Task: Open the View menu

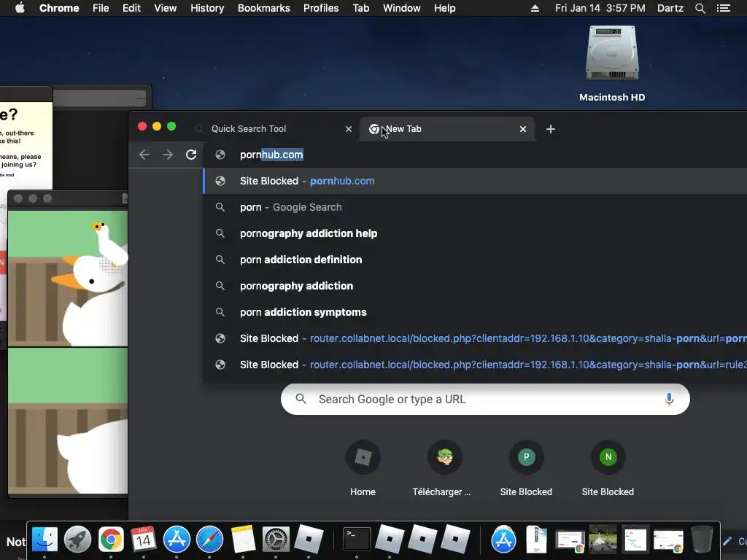Action: pyautogui.click(x=166, y=8)
